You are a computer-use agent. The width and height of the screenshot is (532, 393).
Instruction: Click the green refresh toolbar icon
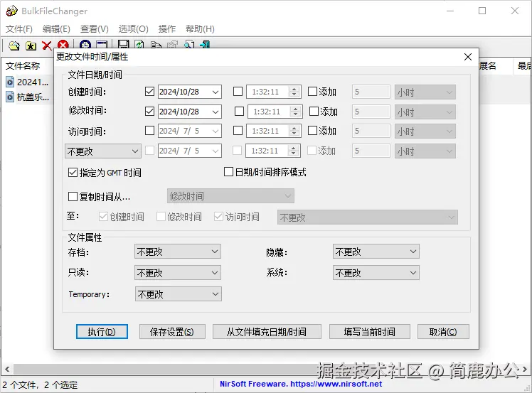tap(139, 45)
